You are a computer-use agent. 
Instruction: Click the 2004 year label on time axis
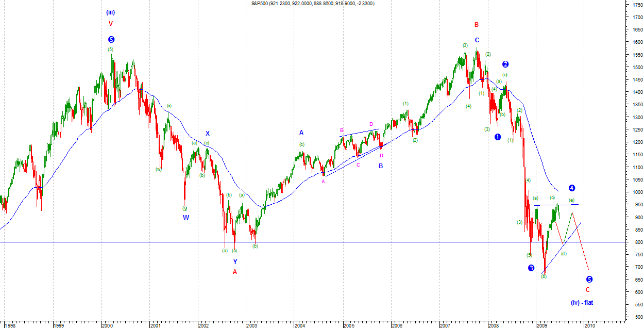tap(299, 325)
